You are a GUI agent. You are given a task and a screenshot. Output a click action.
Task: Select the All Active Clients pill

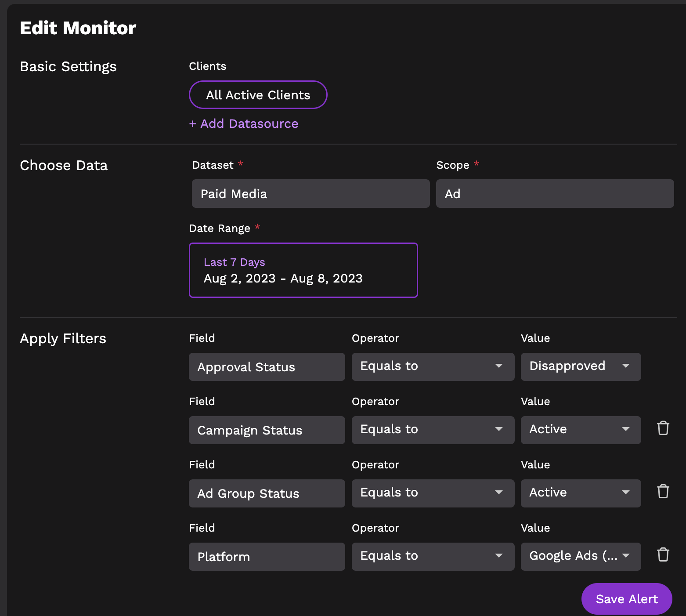258,95
